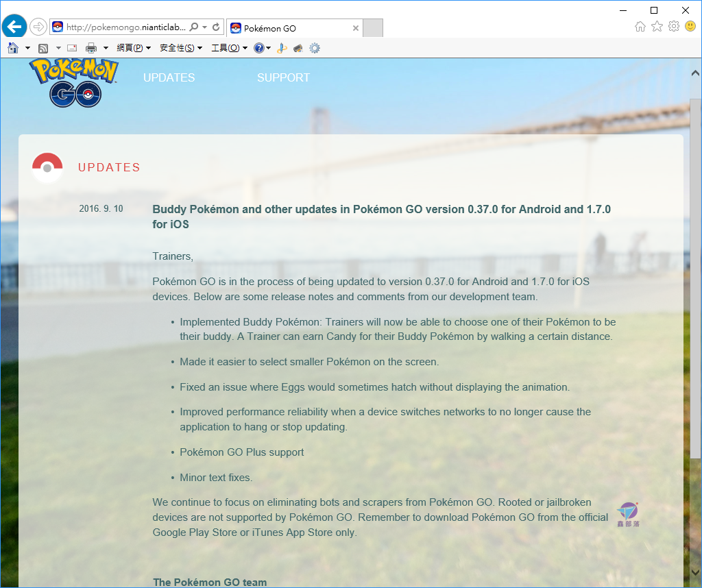Open the SUPPORT navigation link

(283, 77)
